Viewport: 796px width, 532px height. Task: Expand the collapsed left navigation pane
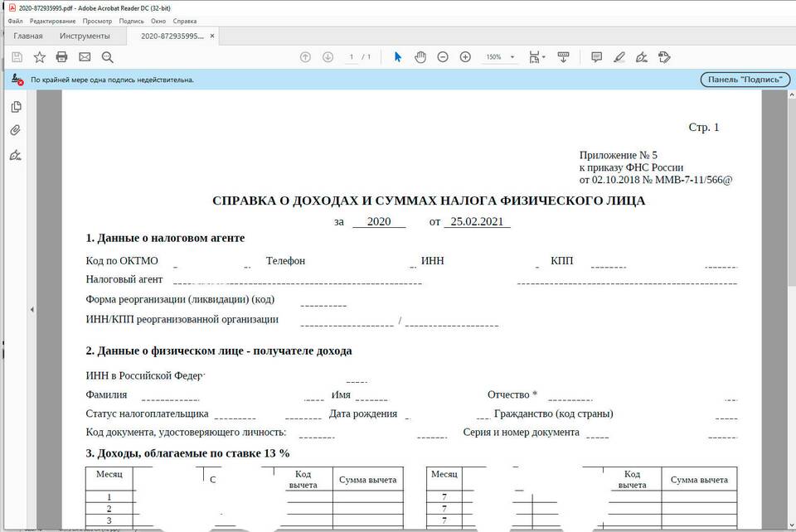coord(32,309)
